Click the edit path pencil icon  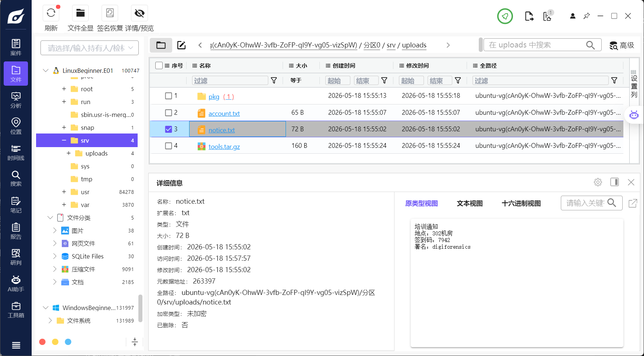pos(181,45)
